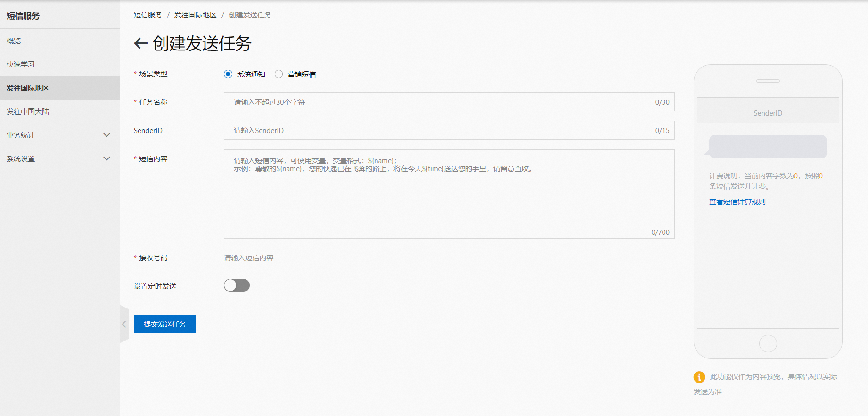Focus the 短信内容 text area
This screenshot has width=868, height=416.
coord(449,194)
